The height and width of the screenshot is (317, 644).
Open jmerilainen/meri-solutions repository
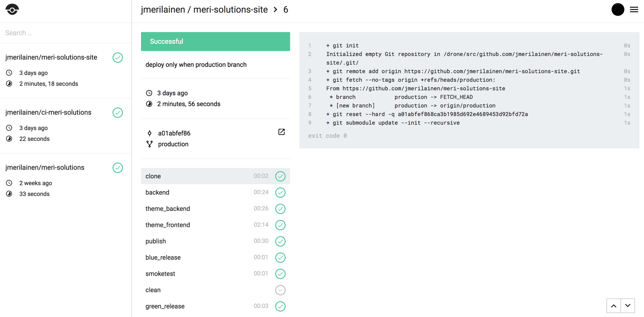coord(45,168)
